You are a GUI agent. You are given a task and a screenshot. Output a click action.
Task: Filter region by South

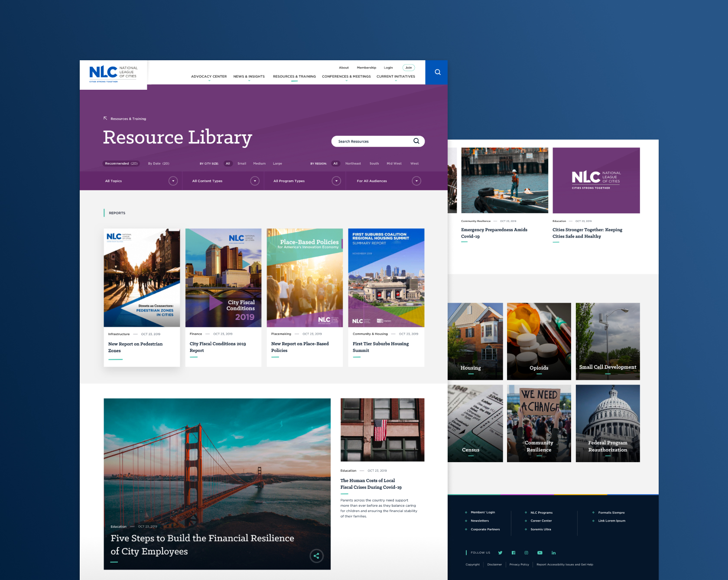point(374,163)
